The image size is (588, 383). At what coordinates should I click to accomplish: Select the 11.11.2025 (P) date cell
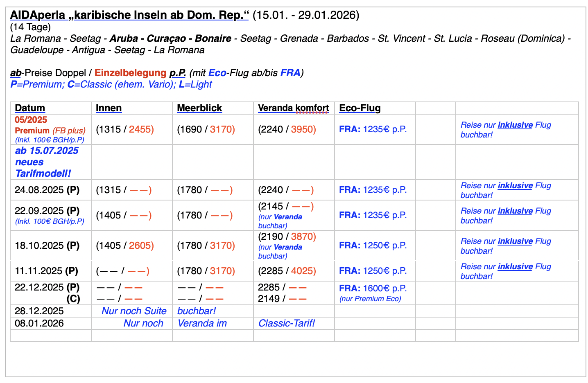coord(46,271)
